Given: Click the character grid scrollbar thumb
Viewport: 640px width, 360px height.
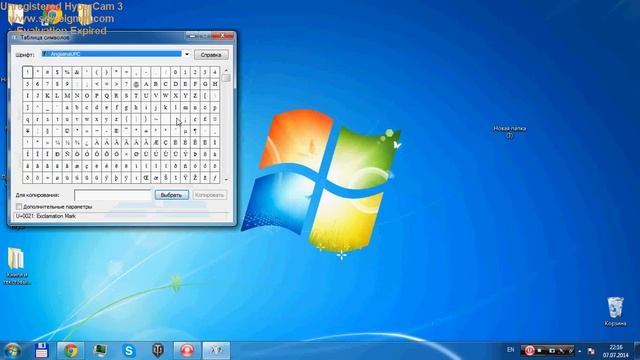Looking at the screenshot, I should (226, 78).
